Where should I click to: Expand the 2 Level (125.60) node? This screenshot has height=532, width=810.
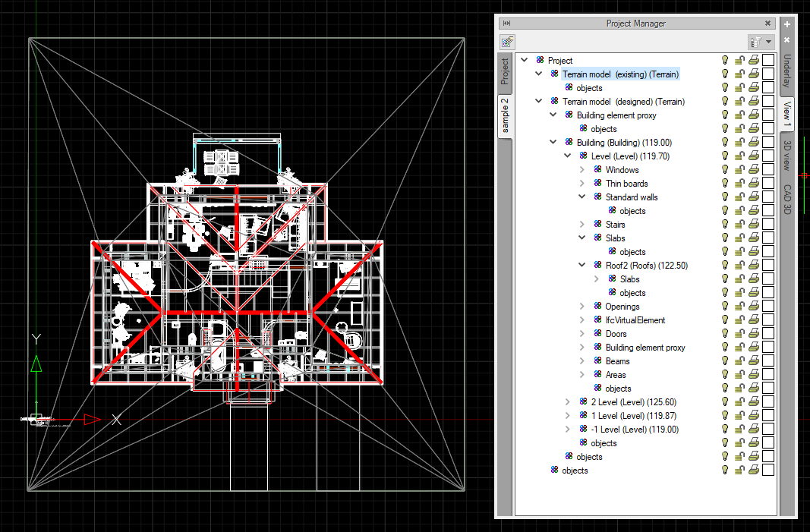pos(567,401)
